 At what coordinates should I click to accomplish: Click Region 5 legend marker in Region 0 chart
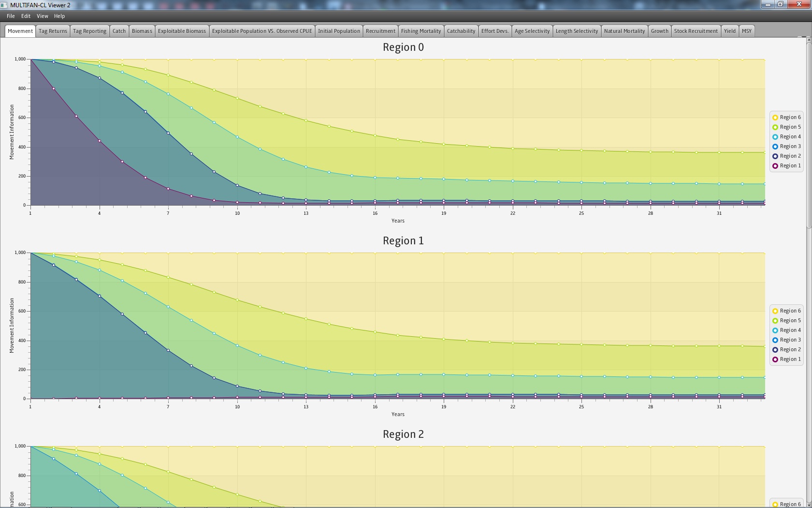point(775,127)
